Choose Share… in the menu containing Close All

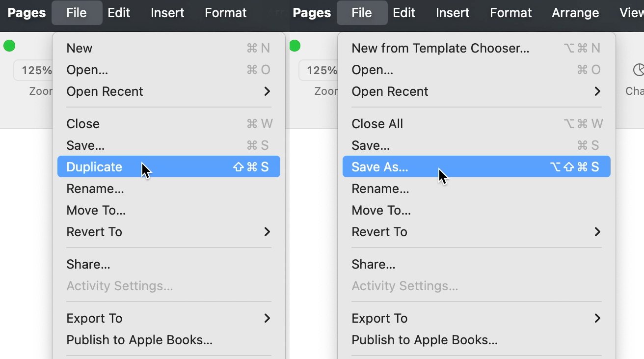(476, 264)
